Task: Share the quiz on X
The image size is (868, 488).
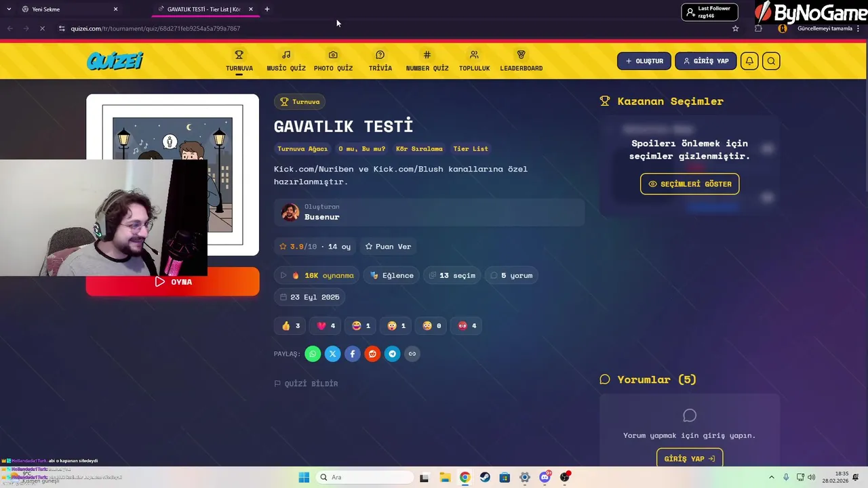Action: tap(332, 354)
